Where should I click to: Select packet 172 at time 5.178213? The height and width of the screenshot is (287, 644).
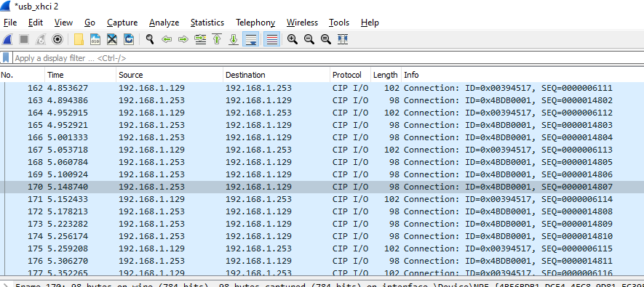click(x=322, y=211)
